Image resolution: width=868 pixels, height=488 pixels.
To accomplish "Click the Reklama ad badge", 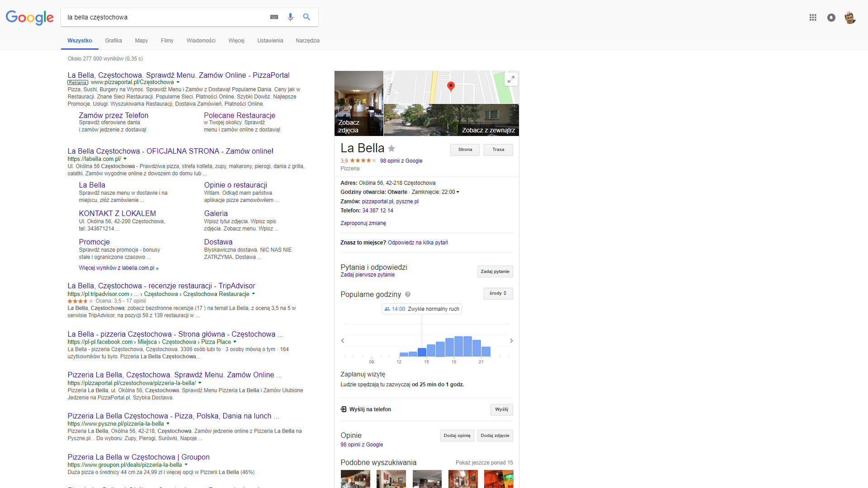I will 78,83.
